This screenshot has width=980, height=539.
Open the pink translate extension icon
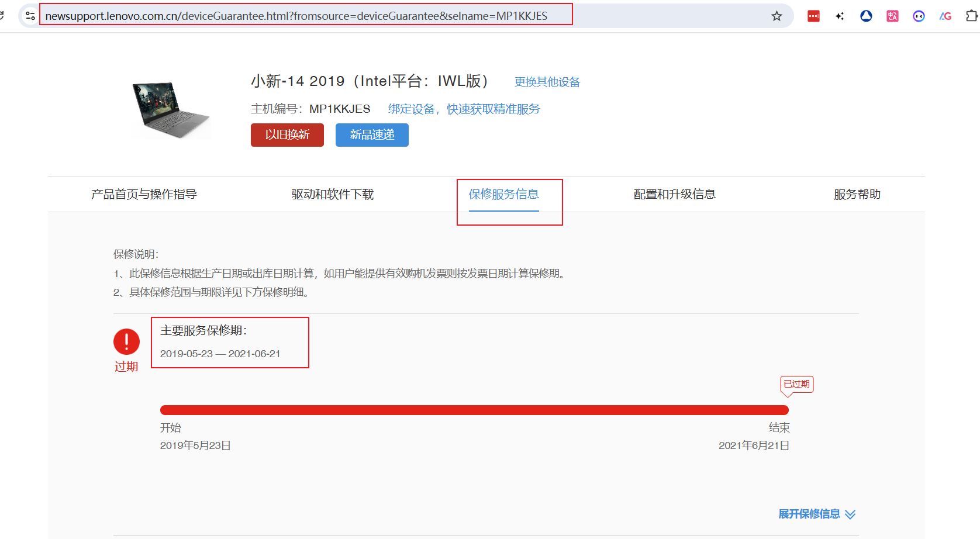coord(892,16)
